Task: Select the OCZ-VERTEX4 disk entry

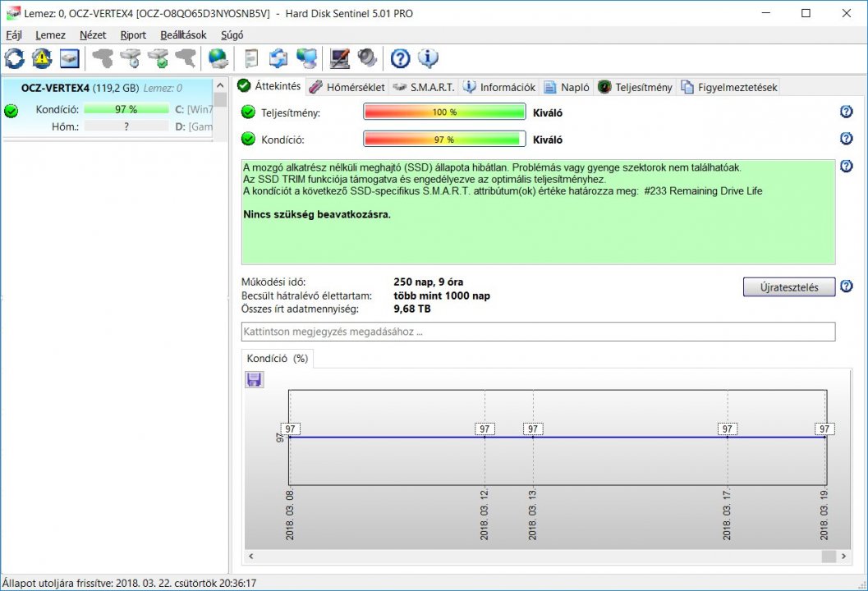Action: pos(108,108)
